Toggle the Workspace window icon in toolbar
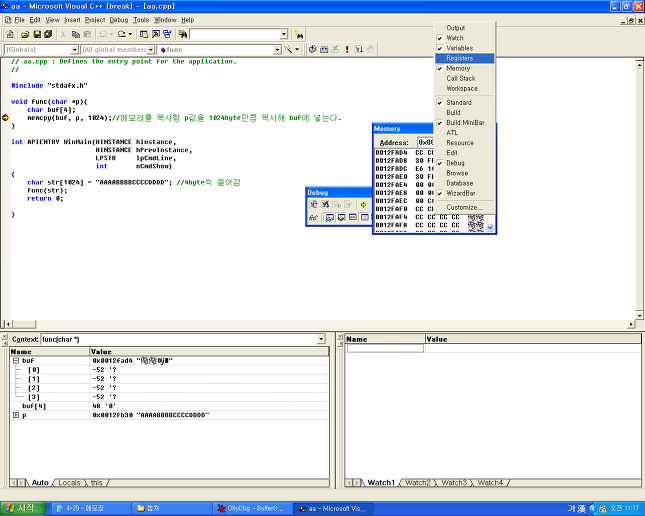This screenshot has height=516, width=645. pyautogui.click(x=144, y=34)
